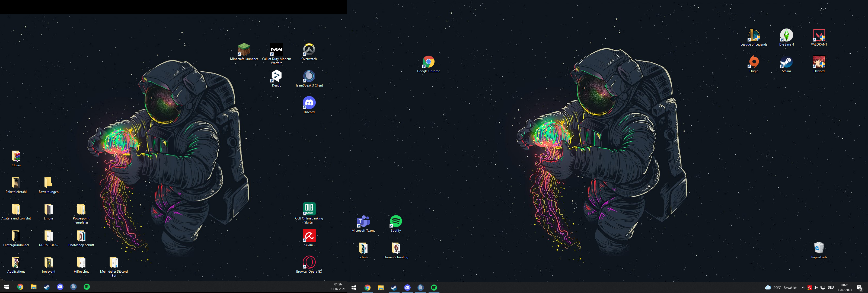The height and width of the screenshot is (293, 868).
Task: Open the network icon in the system tray
Action: [x=823, y=288]
